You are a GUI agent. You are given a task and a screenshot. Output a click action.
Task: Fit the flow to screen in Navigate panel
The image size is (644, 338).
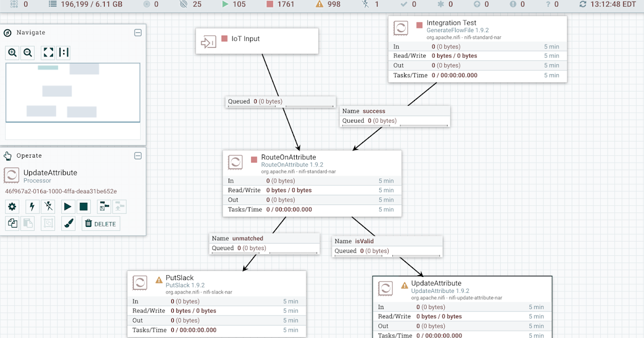[x=47, y=53]
